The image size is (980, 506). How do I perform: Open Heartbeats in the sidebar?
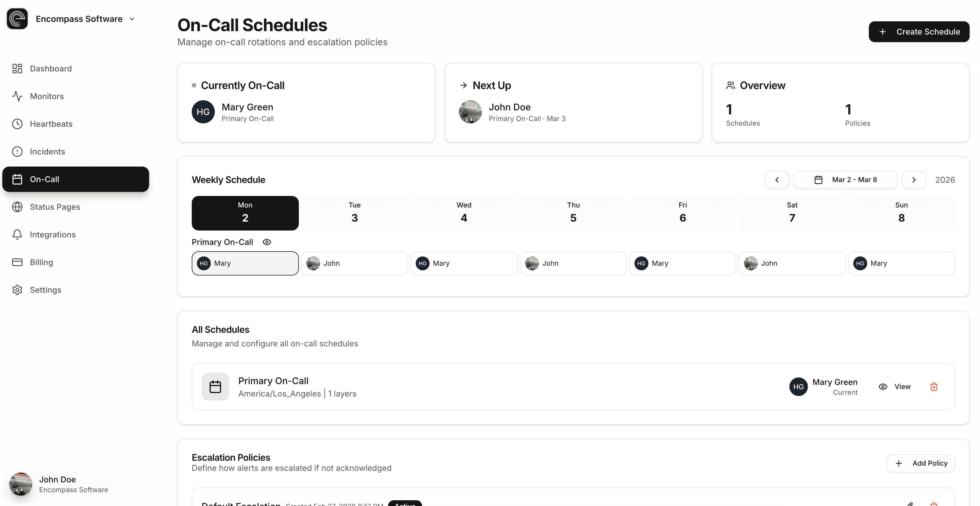[51, 124]
